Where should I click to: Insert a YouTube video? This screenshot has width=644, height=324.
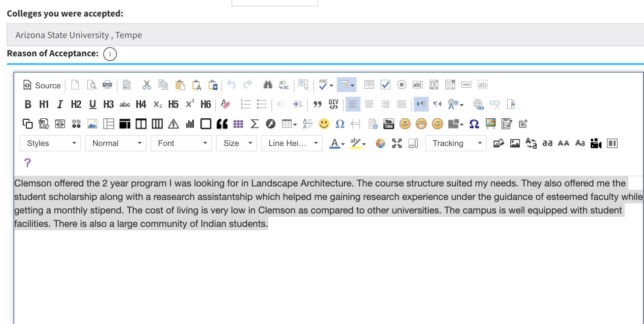coord(388,124)
